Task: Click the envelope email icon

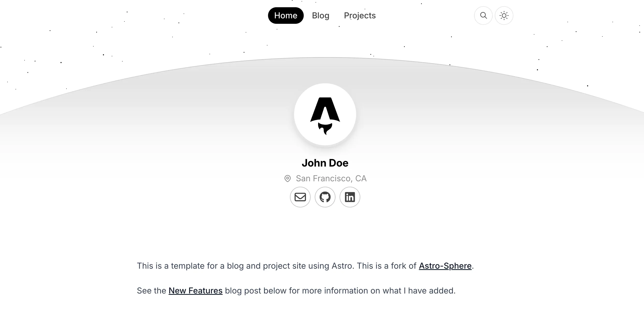Action: click(300, 197)
